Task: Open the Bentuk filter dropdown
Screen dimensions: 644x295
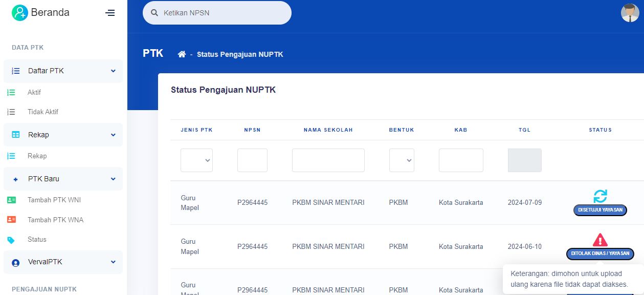Action: [x=402, y=160]
